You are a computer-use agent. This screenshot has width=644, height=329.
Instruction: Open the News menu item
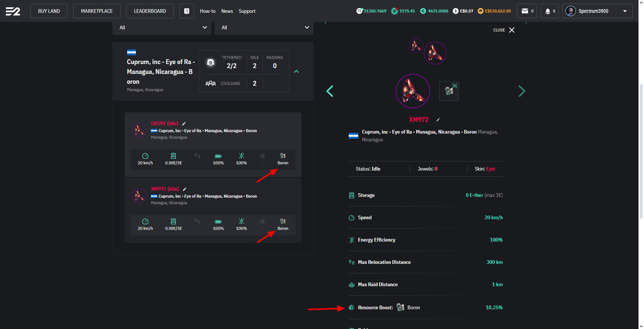click(x=227, y=11)
